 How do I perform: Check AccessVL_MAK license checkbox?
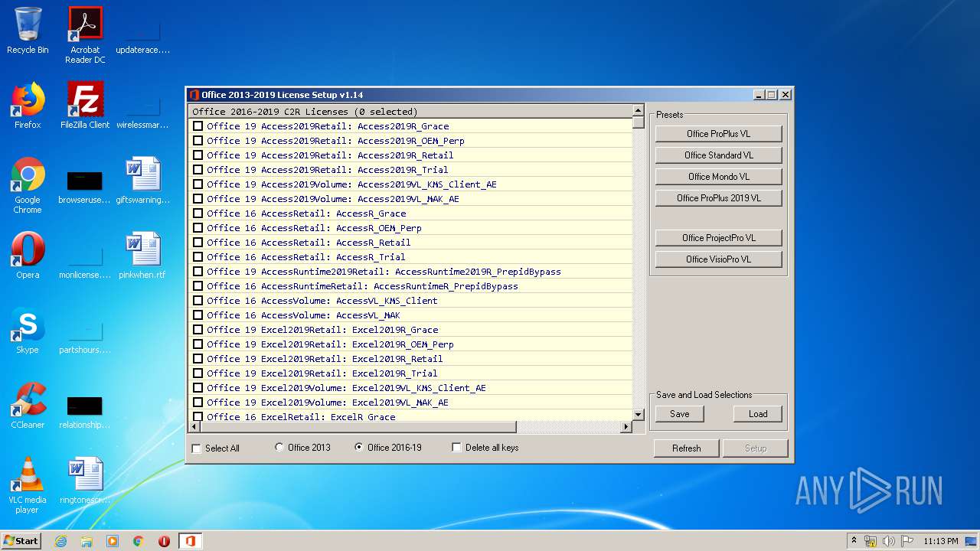point(198,315)
